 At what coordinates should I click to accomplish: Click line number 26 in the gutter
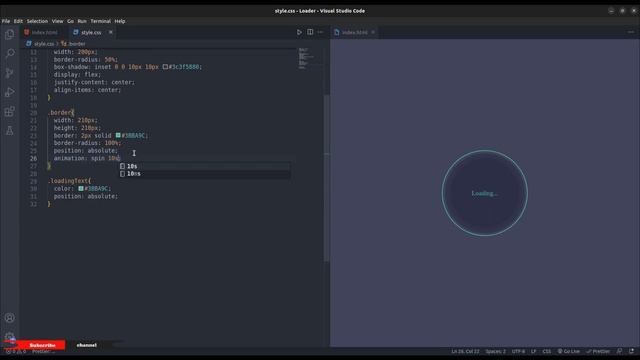33,158
